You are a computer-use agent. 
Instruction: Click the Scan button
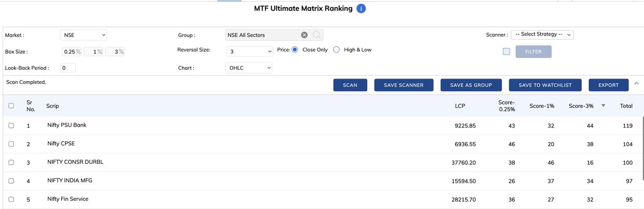[x=350, y=85]
